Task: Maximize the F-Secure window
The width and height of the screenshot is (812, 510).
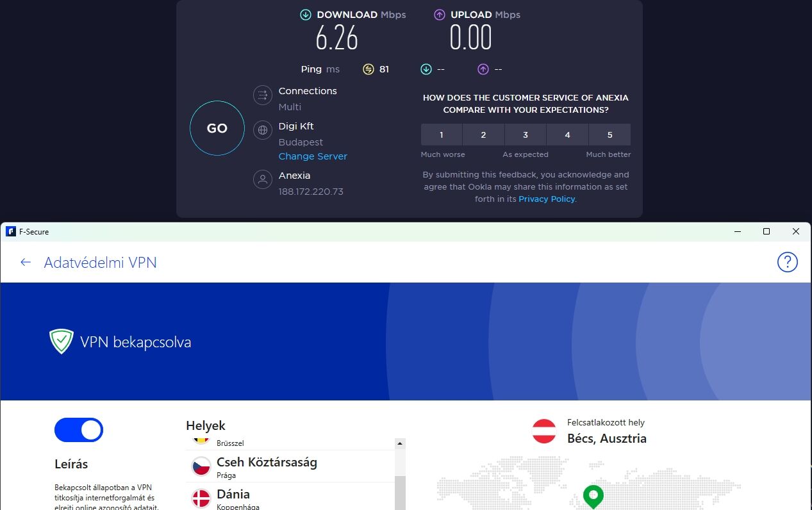Action: (x=766, y=231)
